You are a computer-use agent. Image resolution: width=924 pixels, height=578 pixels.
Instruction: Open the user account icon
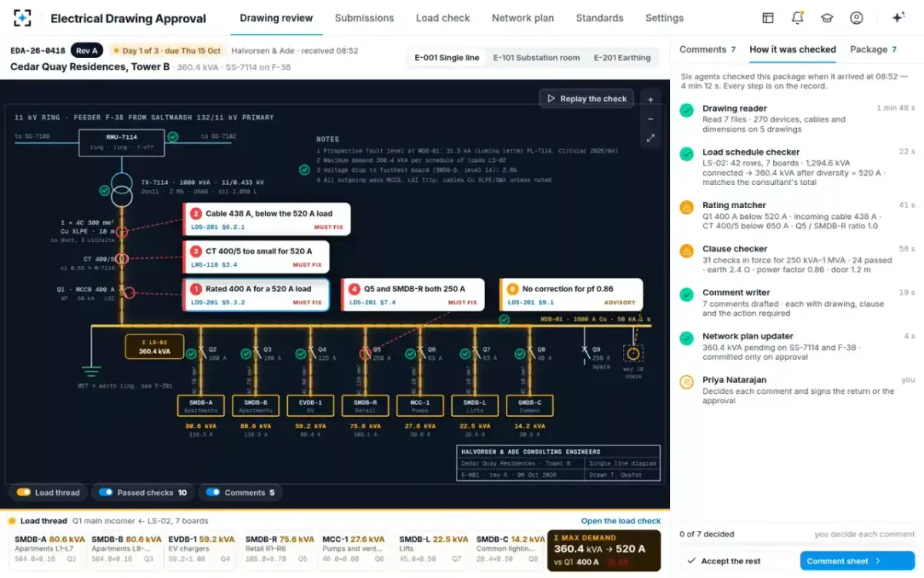point(856,18)
